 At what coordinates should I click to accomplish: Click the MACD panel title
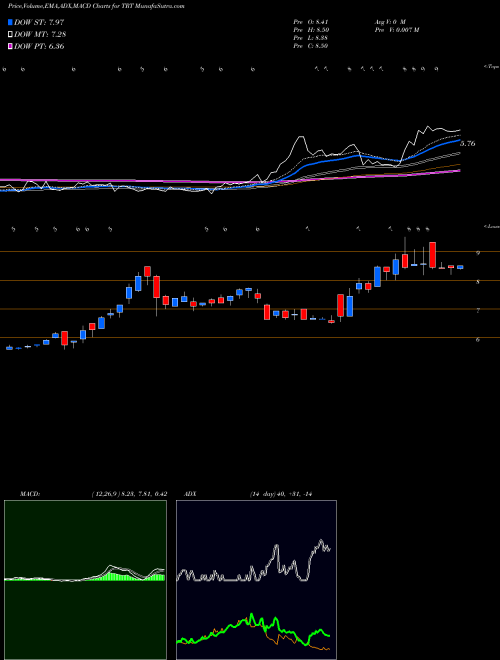[30, 494]
